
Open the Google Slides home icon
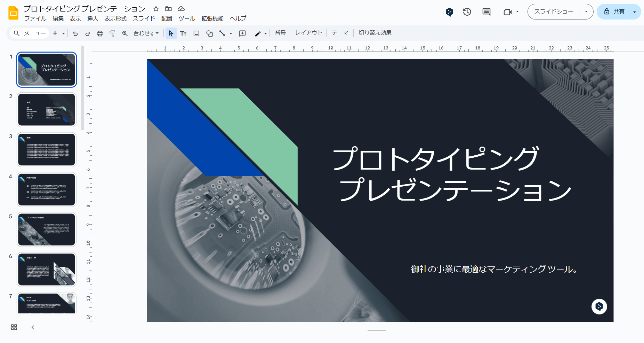coord(13,13)
